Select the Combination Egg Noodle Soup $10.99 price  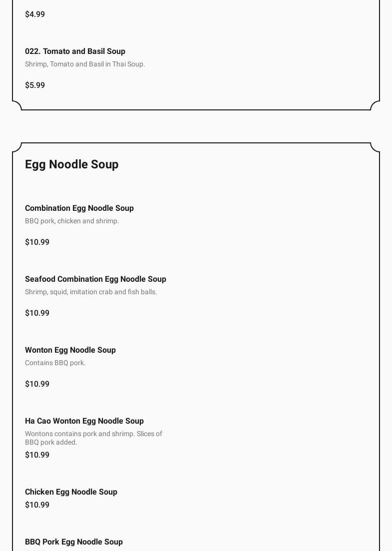(x=37, y=242)
